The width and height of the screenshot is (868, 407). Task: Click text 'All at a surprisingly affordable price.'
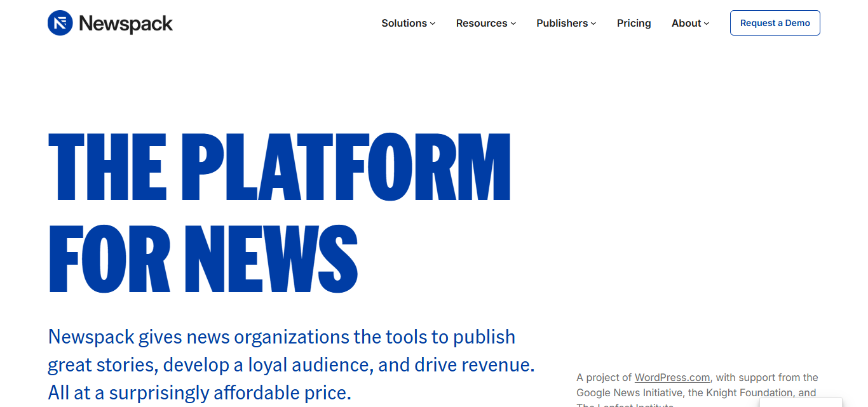tap(200, 392)
